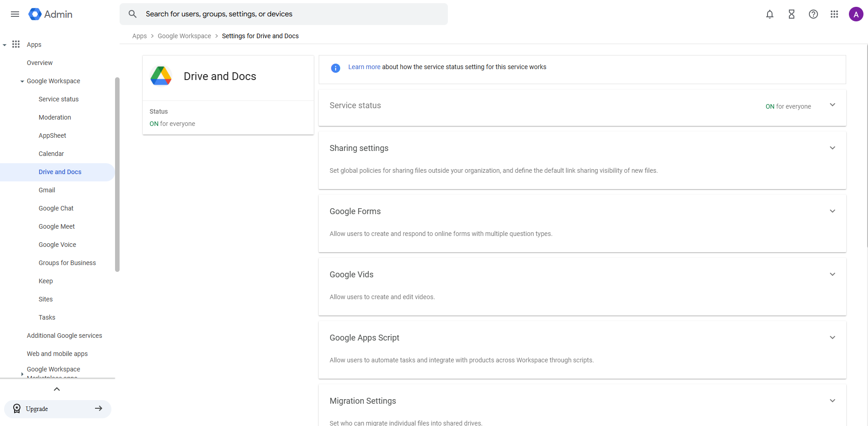Click the Google Workspace sidebar label
The height and width of the screenshot is (426, 868).
(x=53, y=81)
